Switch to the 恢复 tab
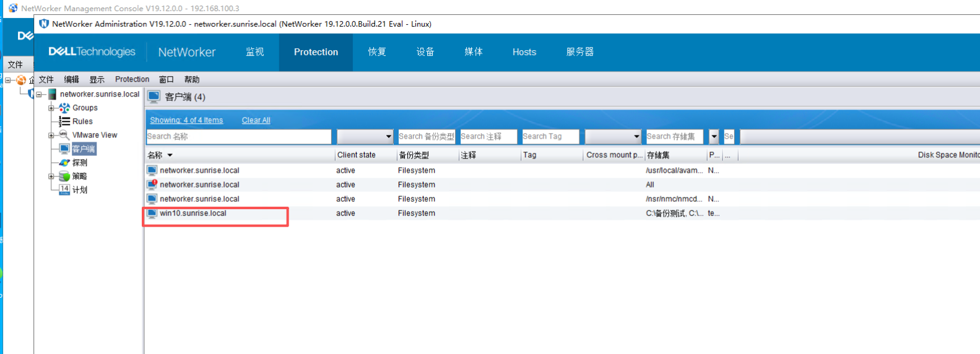Screen dimensions: 980x354 tap(377, 52)
